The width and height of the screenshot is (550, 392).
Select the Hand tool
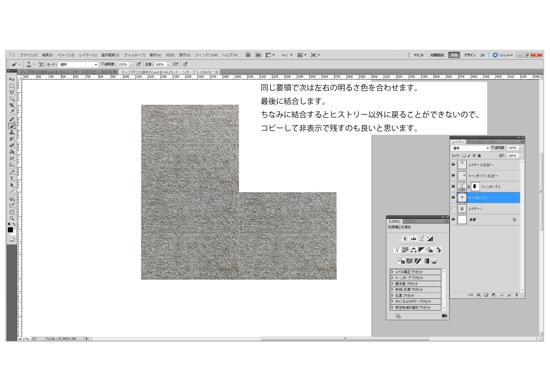coord(12,212)
